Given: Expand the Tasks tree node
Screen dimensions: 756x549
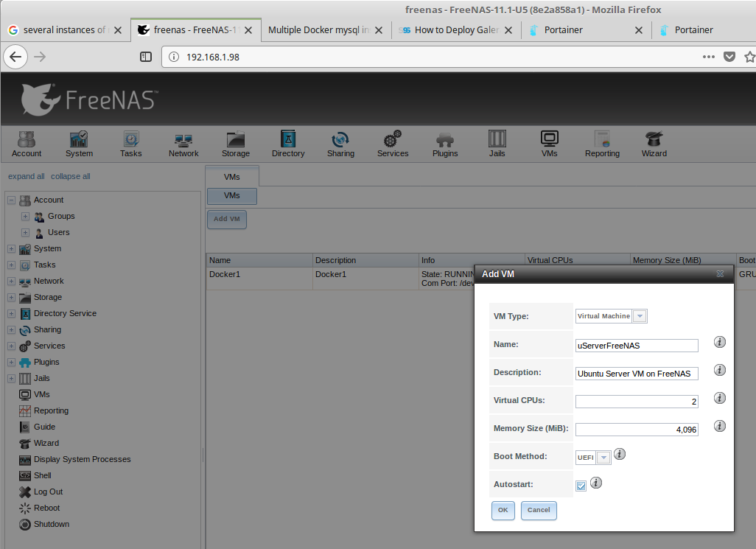Looking at the screenshot, I should pyautogui.click(x=12, y=265).
